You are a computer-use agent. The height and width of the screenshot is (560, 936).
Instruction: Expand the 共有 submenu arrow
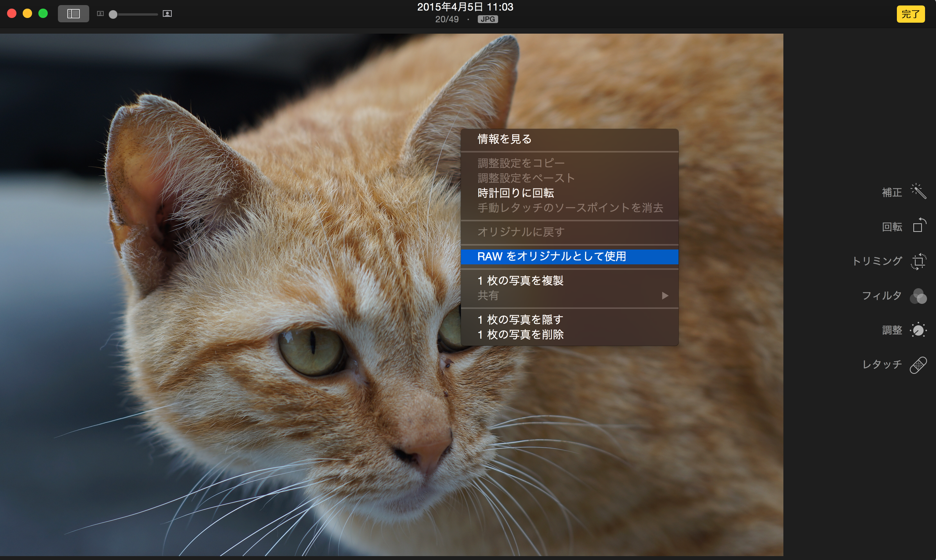pos(665,296)
